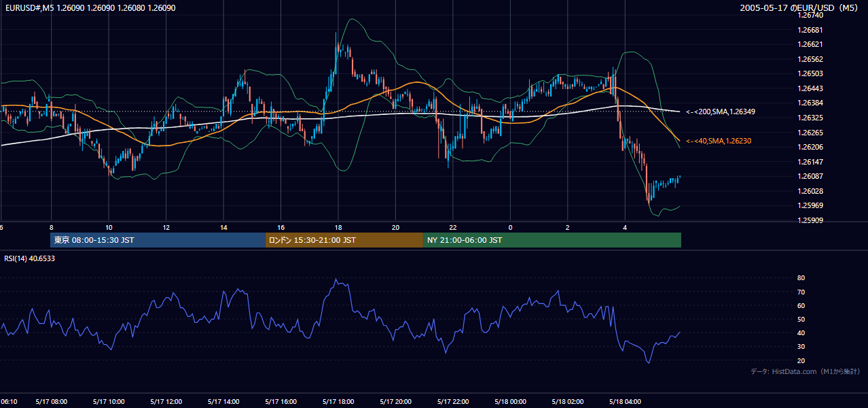Select the NY 21:00-06:00 JST session bar
The height and width of the screenshot is (408, 868).
(552, 240)
